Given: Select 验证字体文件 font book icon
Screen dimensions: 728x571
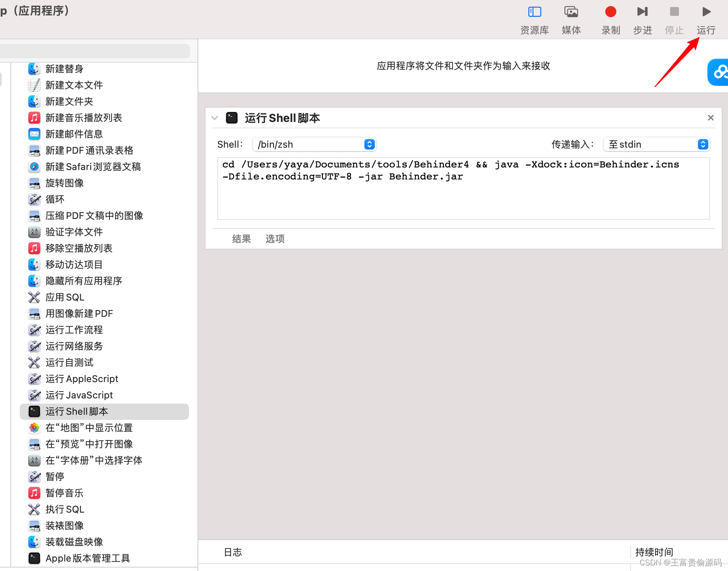Looking at the screenshot, I should (x=34, y=232).
